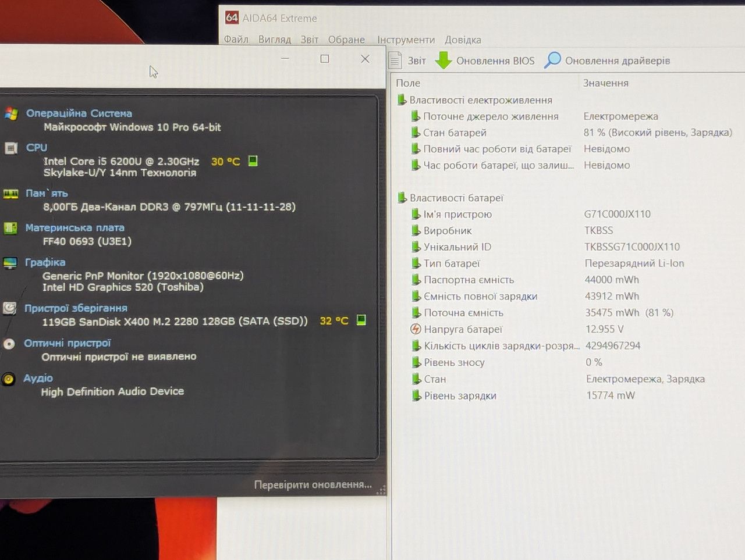Open the Операційна Система section link
This screenshot has width=745, height=560.
[x=79, y=113]
